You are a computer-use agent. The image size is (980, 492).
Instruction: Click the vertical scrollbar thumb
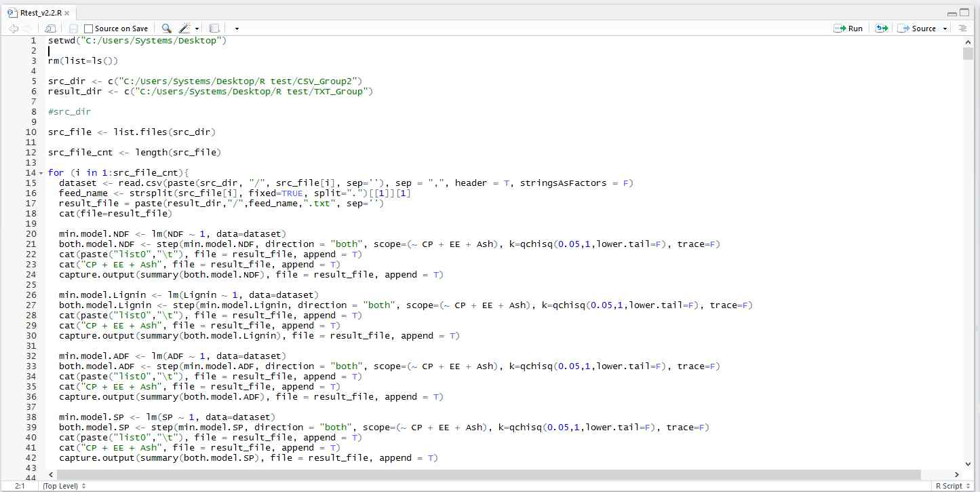(x=968, y=54)
